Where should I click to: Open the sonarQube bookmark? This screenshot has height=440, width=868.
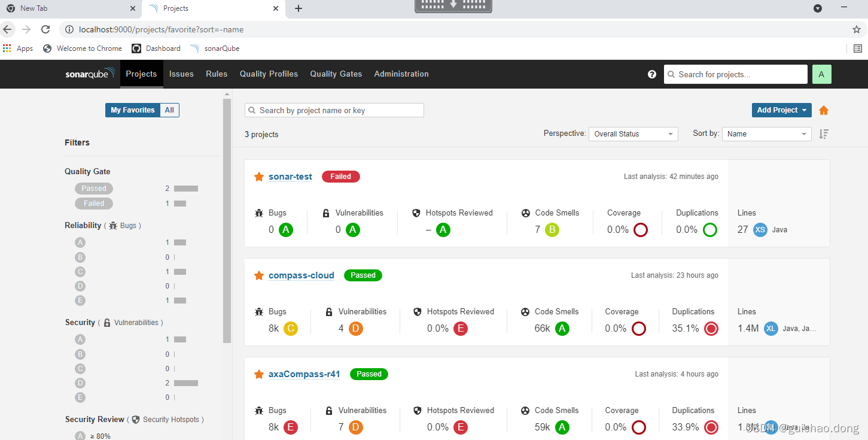tap(215, 48)
